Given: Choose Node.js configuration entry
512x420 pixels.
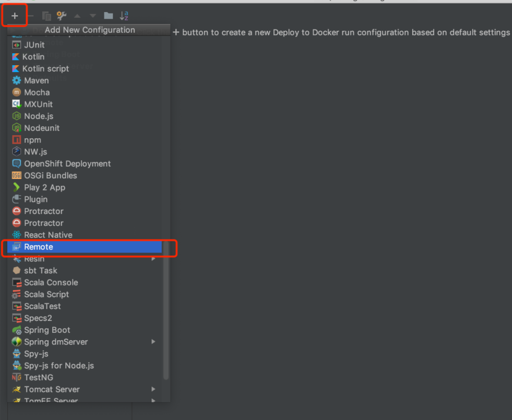Looking at the screenshot, I should tap(85, 116).
